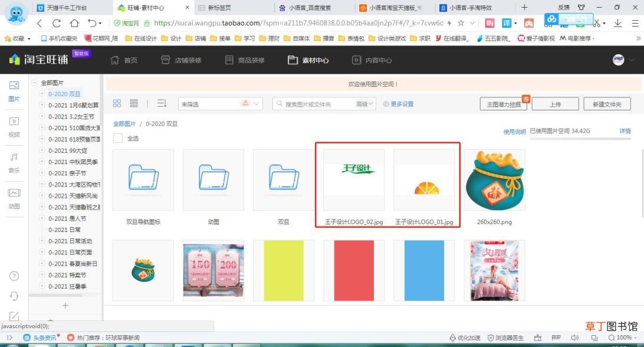The height and width of the screenshot is (347, 644).
Task: Click the undo close tab arrow
Action: point(93,24)
